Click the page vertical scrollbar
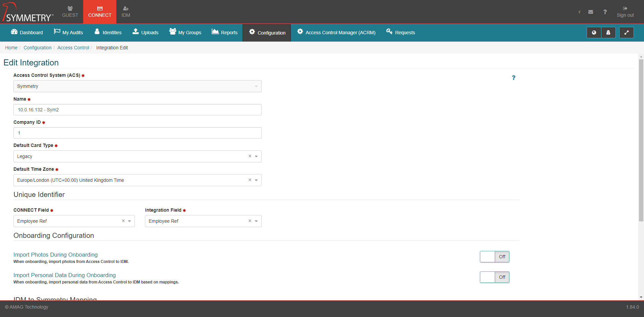This screenshot has width=644, height=317. click(641, 140)
